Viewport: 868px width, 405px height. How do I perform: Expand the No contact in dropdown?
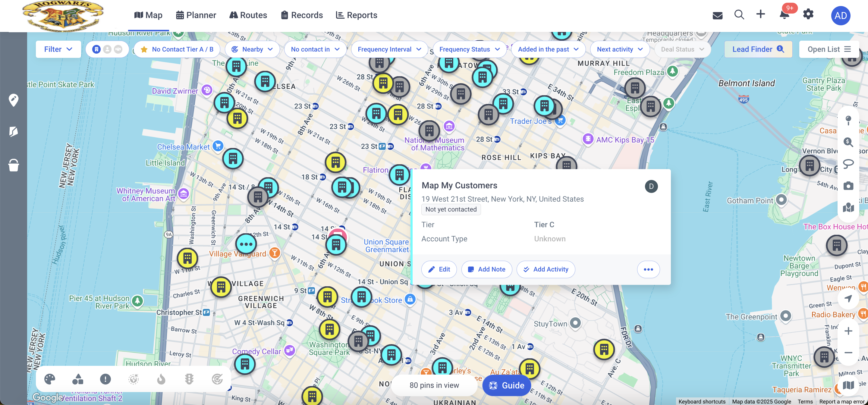point(315,49)
